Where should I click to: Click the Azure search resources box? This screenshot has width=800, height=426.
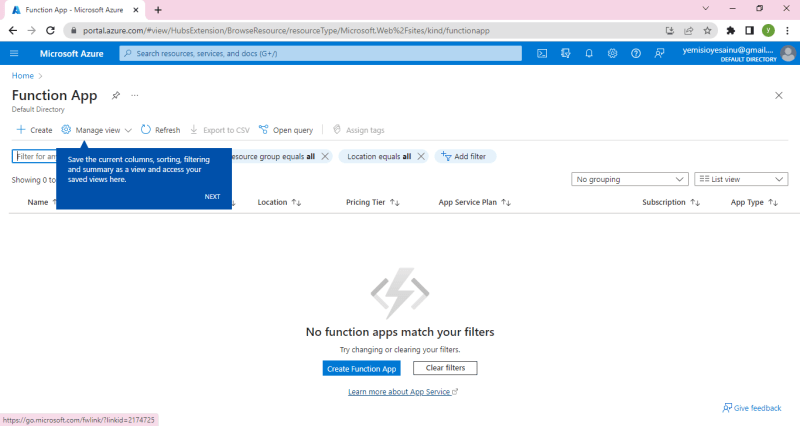320,53
